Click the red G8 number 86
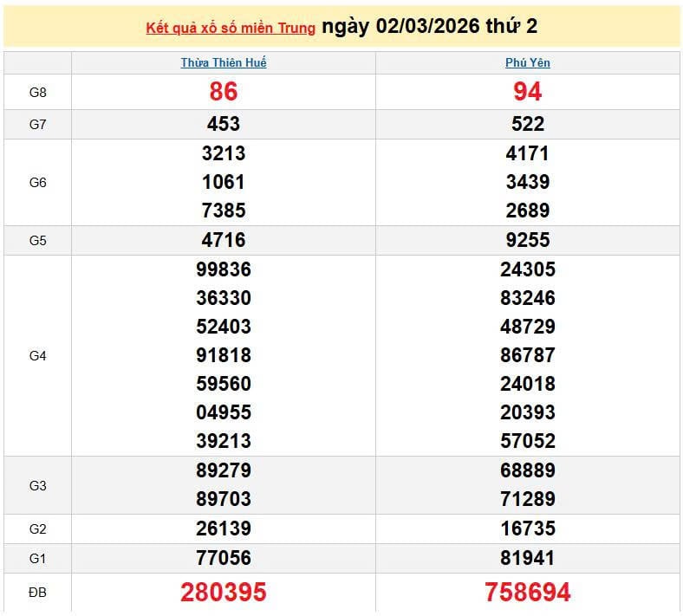Screen dimensions: 683x616 coord(224,92)
